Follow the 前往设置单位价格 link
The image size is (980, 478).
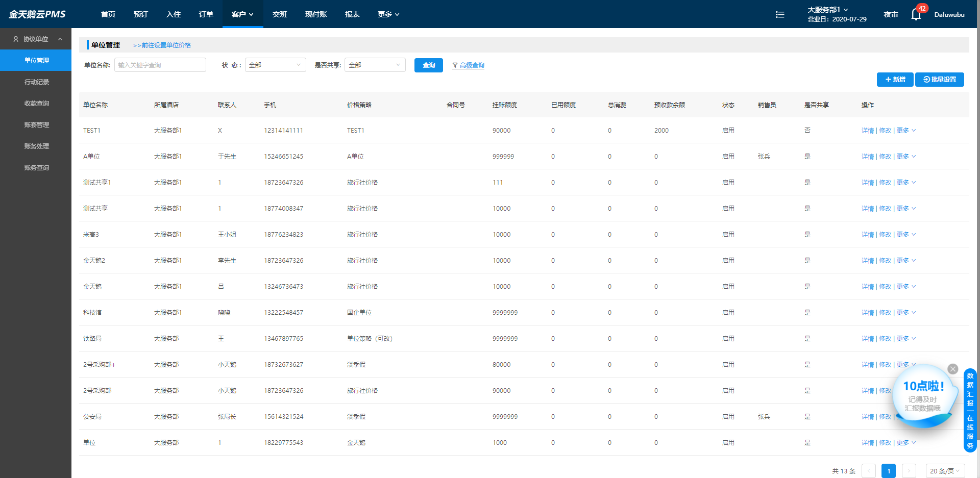click(162, 45)
